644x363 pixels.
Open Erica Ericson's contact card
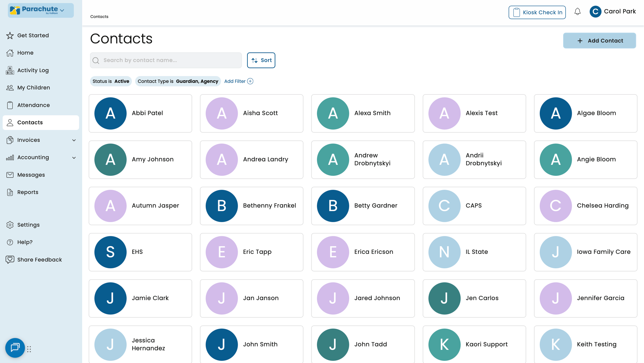click(363, 252)
